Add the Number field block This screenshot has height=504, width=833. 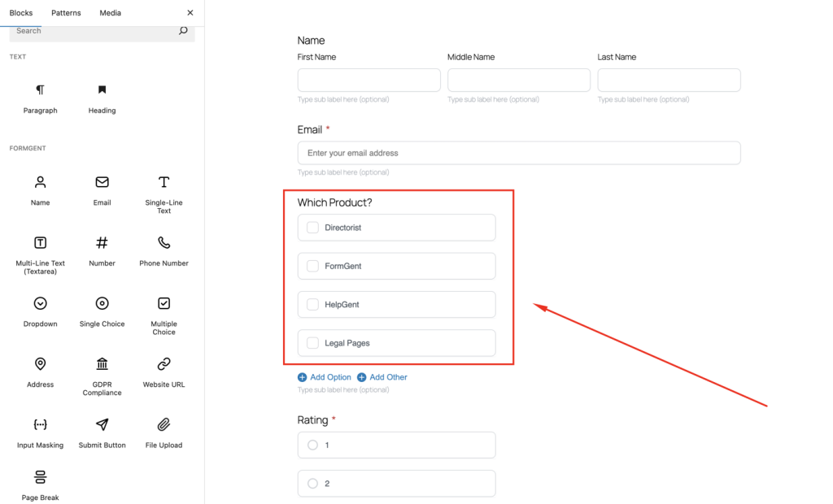[x=102, y=252]
